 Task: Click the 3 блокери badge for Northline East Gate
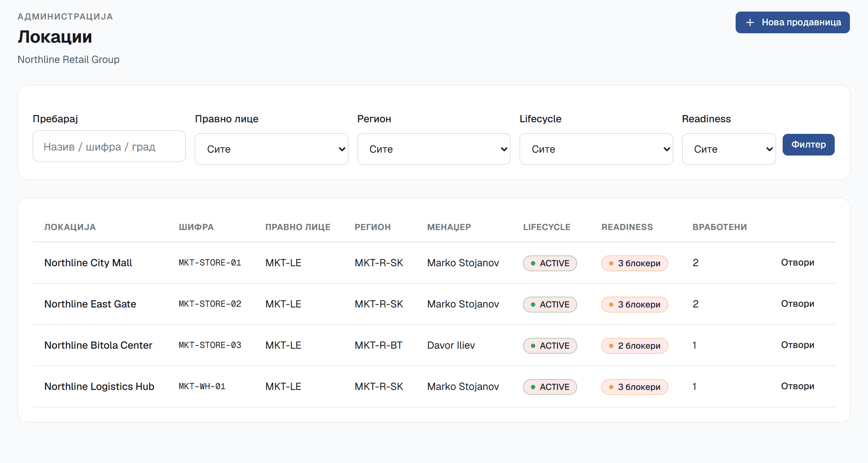click(x=634, y=304)
